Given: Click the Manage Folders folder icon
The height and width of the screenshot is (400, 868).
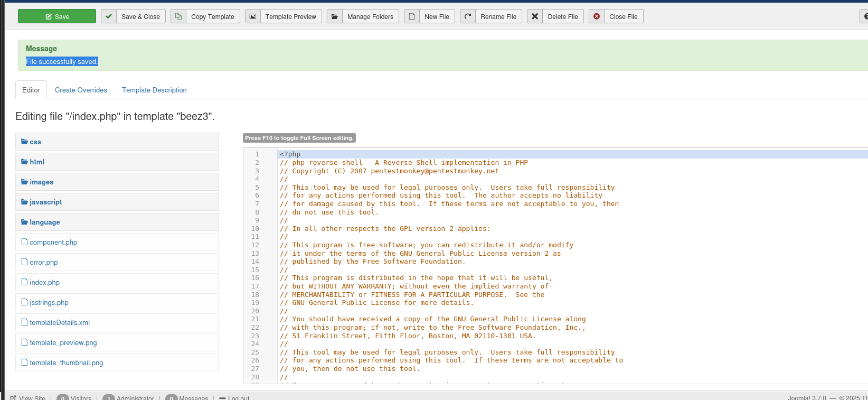Looking at the screenshot, I should click(335, 16).
